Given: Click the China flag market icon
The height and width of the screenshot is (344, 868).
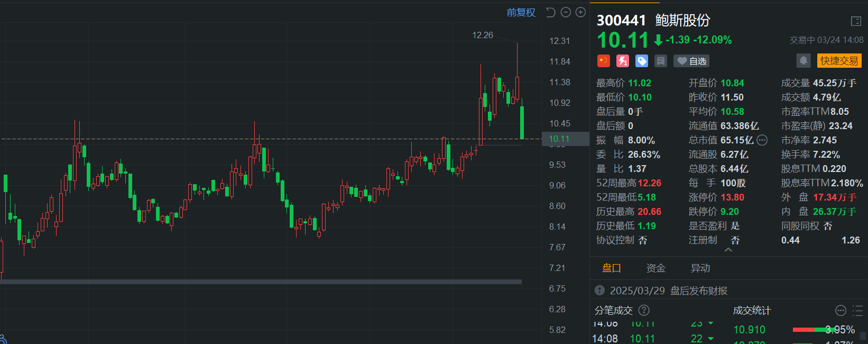Looking at the screenshot, I should [603, 61].
